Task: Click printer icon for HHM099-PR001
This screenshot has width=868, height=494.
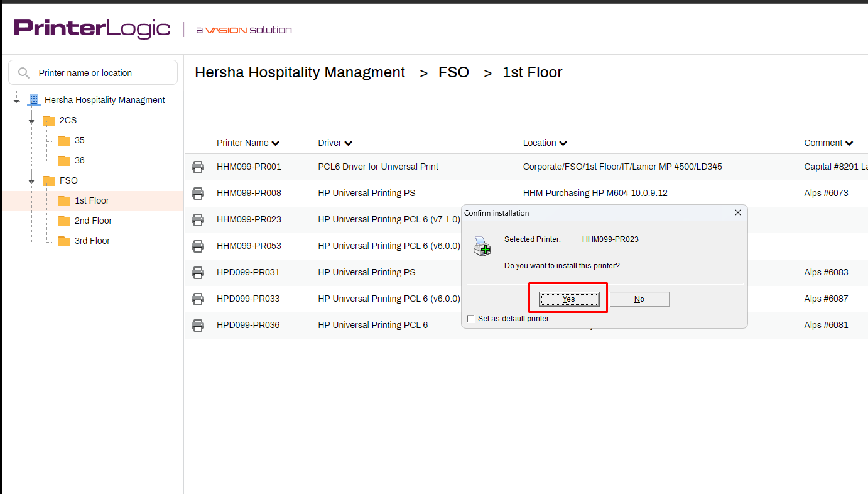Action: pos(198,167)
